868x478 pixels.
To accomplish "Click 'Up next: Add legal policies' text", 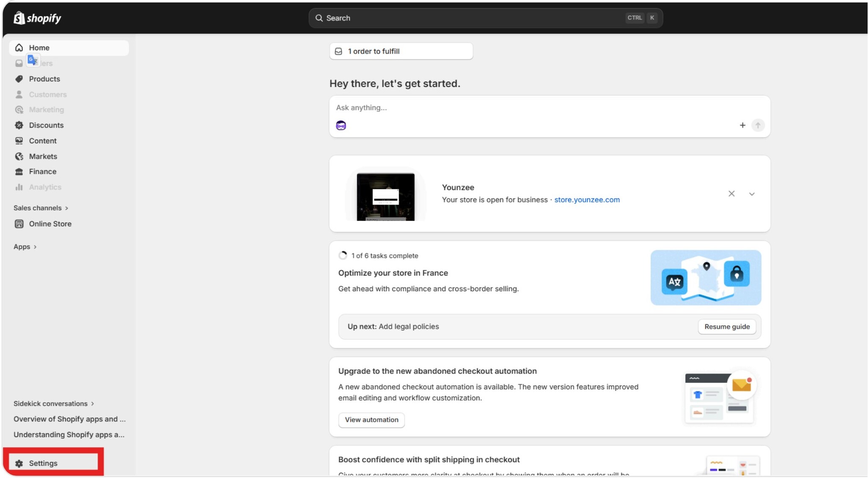I will pyautogui.click(x=393, y=327).
